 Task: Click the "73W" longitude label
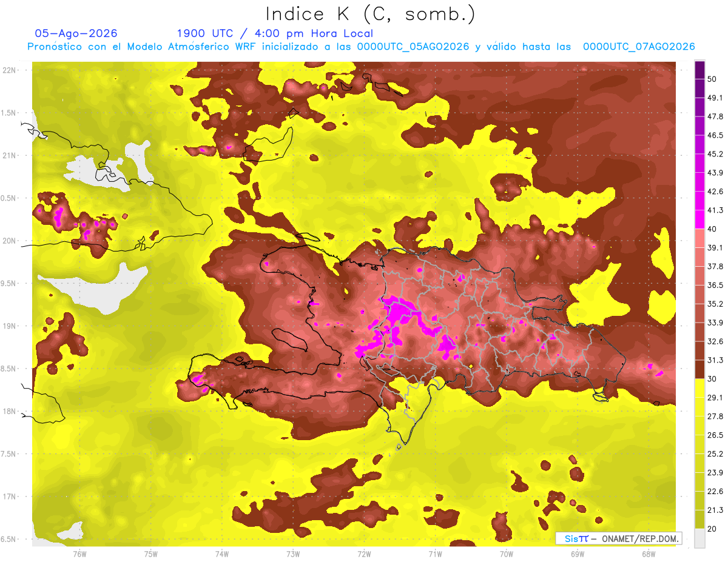293,554
